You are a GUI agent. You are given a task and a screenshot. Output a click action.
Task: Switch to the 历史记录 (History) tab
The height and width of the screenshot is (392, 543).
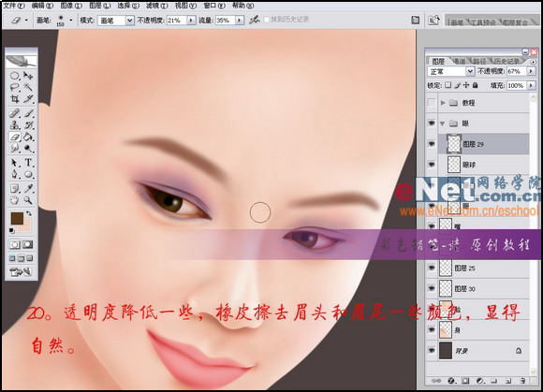pos(506,61)
